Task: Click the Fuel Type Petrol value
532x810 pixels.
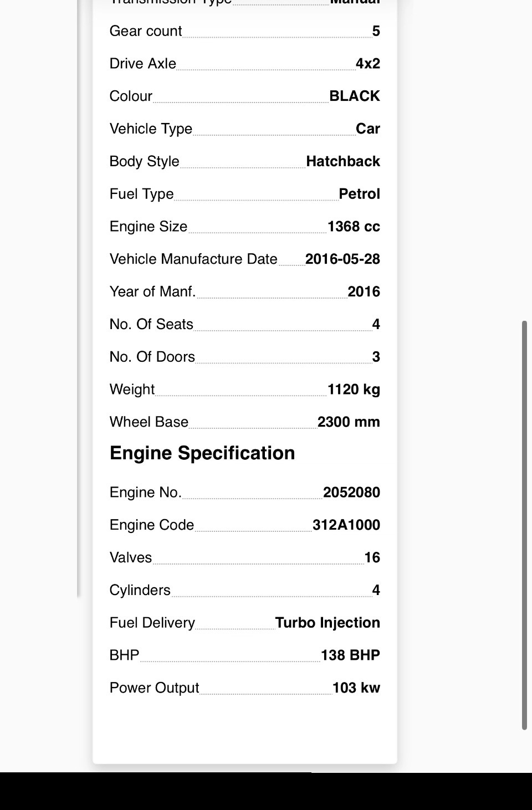Action: [x=360, y=194]
